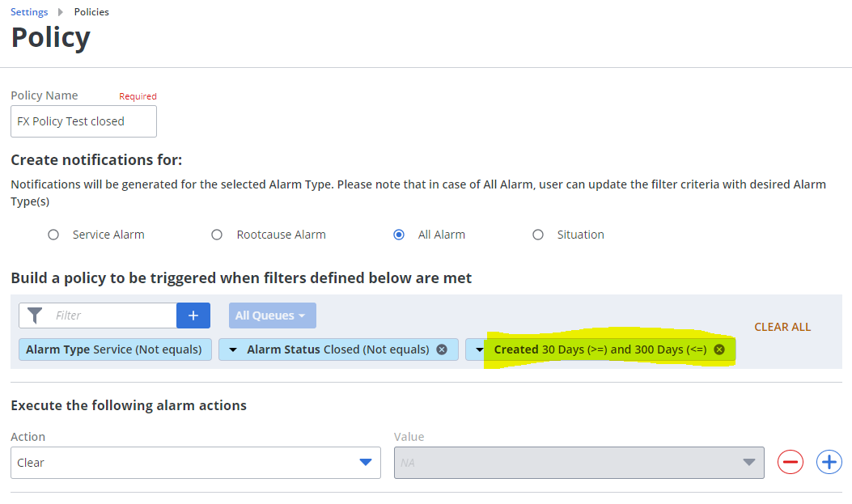This screenshot has height=504, width=852.
Task: Click Policies in the breadcrumb
Action: click(91, 12)
